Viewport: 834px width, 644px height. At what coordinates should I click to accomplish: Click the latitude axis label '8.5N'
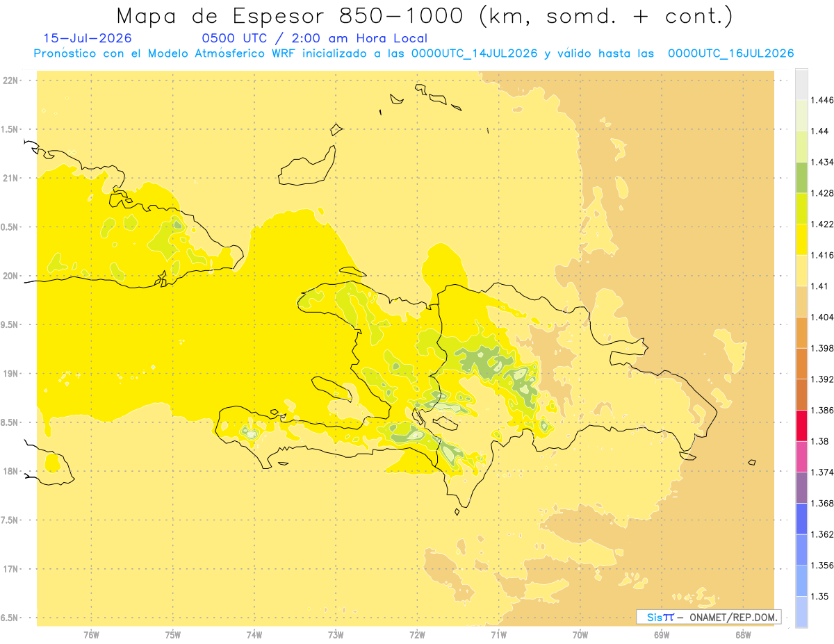[x=10, y=422]
